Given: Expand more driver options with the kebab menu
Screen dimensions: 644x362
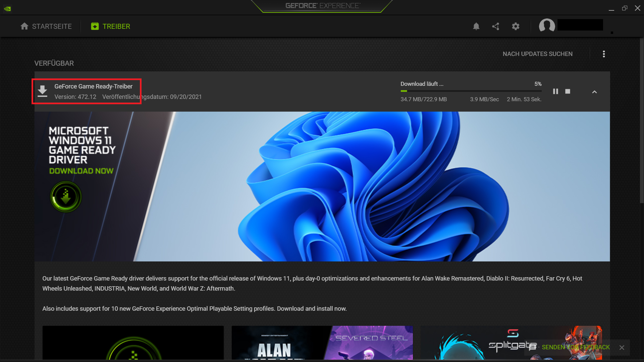Looking at the screenshot, I should pos(604,54).
